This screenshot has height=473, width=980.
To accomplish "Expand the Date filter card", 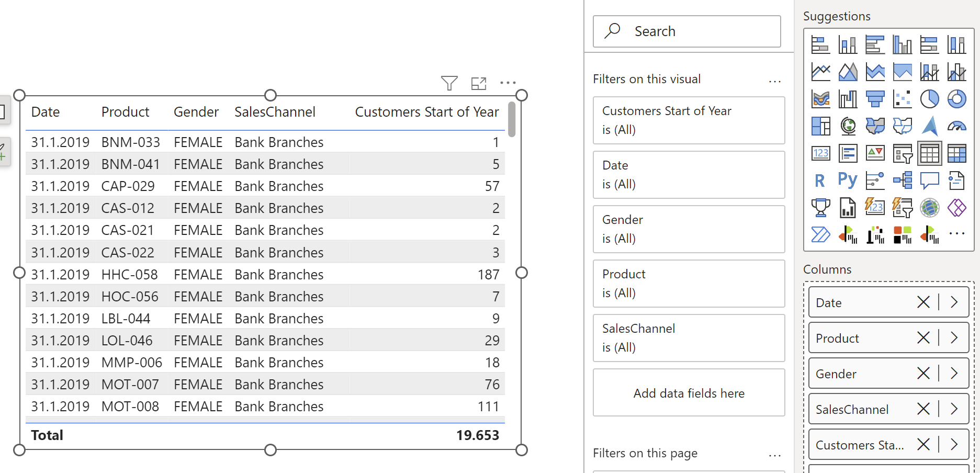I will point(689,174).
